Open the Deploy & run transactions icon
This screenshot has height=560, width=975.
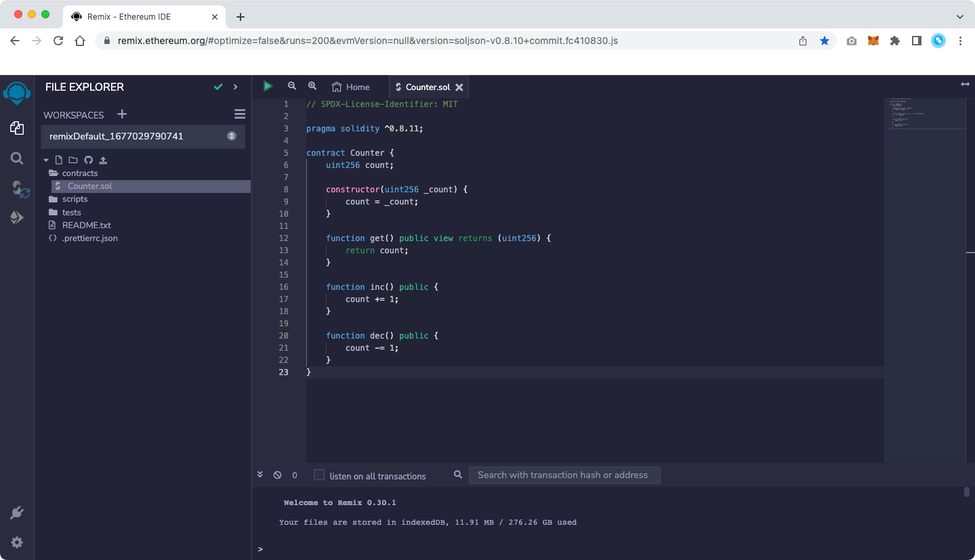click(18, 217)
